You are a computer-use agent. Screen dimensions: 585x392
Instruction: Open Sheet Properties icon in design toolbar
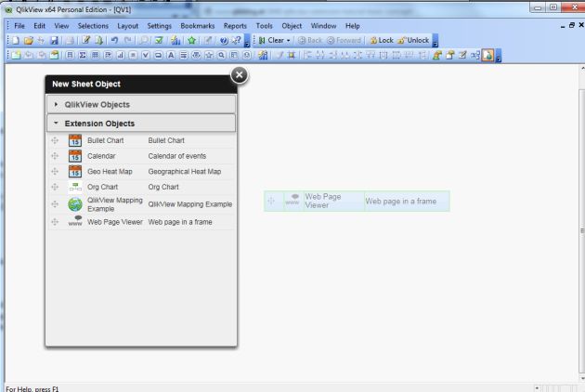point(55,55)
